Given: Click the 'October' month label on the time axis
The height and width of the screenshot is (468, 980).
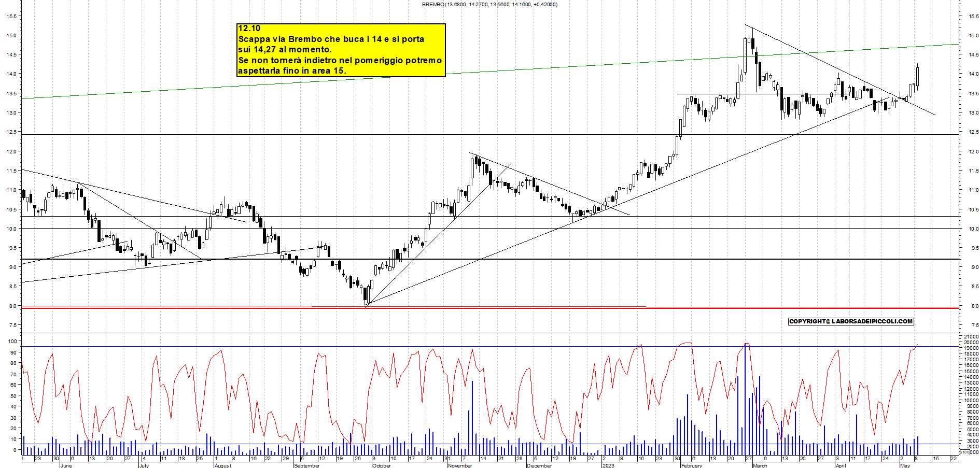Looking at the screenshot, I should tap(381, 465).
